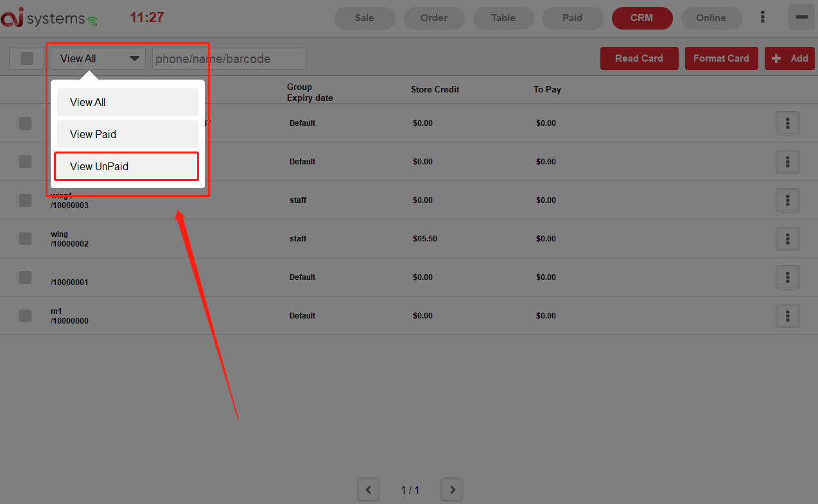This screenshot has width=818, height=504.
Task: Switch to the Order tab
Action: pos(434,18)
